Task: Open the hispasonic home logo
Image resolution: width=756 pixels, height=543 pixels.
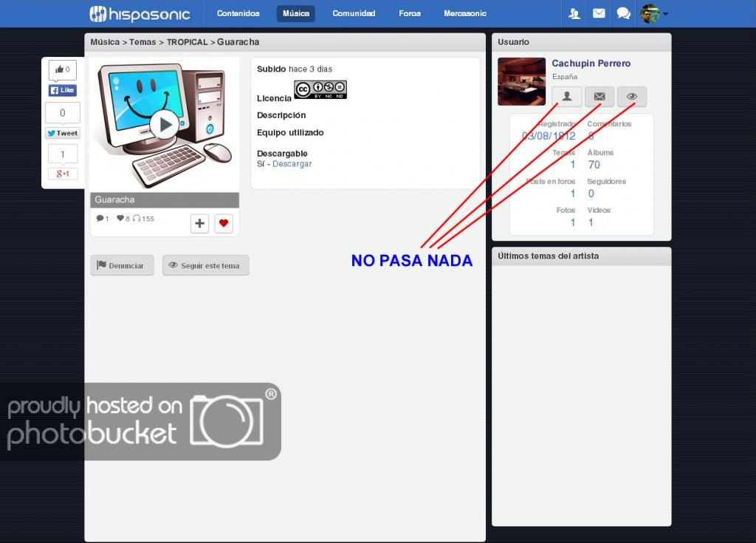Action: (x=140, y=14)
